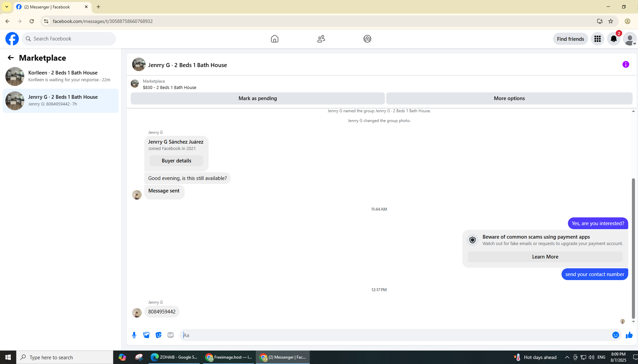Go back in the browser
638x364 pixels.
pos(7,21)
